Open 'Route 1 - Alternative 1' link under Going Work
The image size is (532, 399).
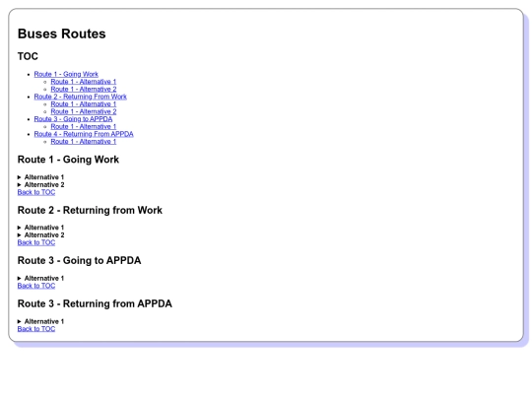[84, 82]
